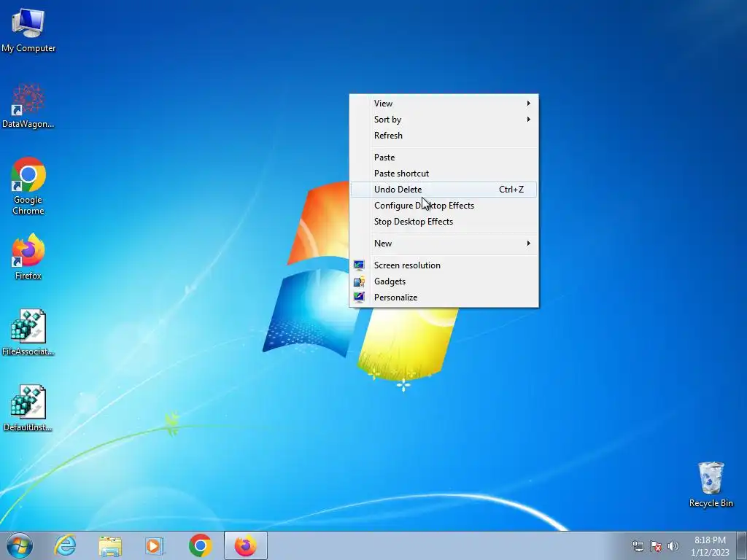Select Configure Desktop Effects
Viewport: 747px width, 560px height.
coord(444,206)
